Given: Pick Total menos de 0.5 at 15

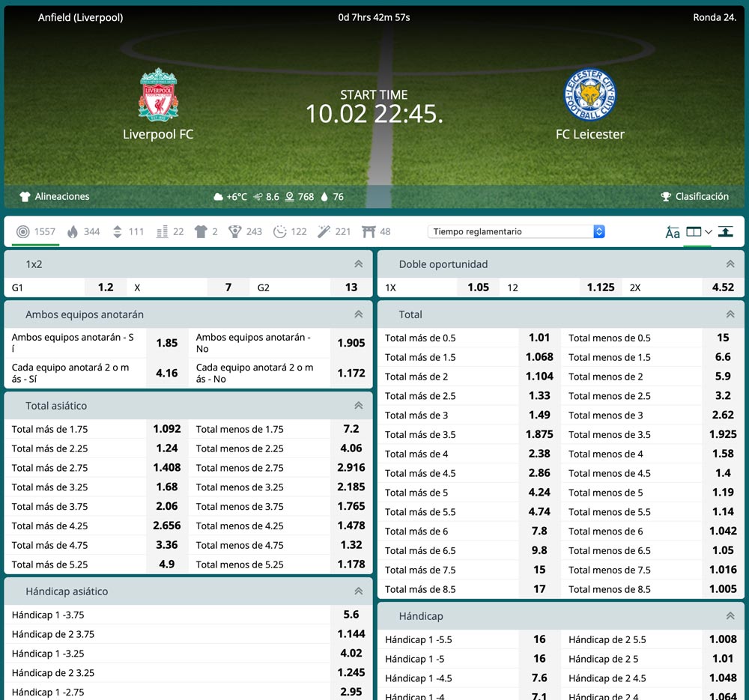Looking at the screenshot, I should click(723, 338).
